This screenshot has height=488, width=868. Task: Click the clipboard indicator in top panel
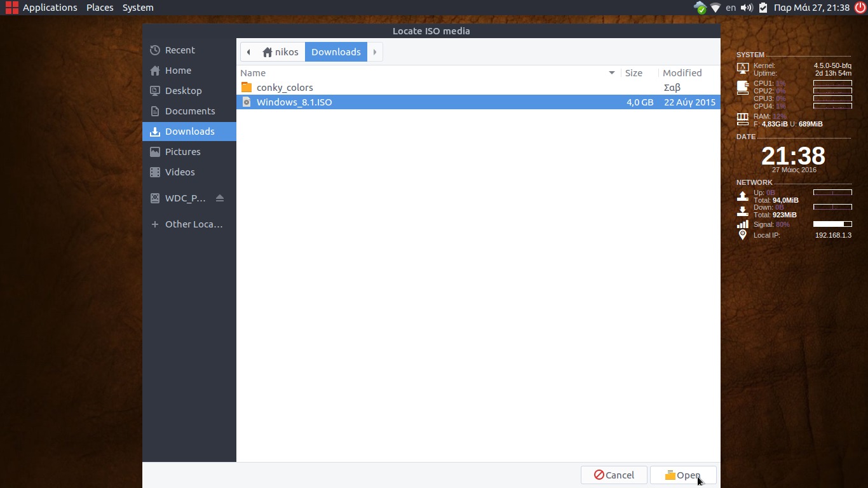(763, 8)
